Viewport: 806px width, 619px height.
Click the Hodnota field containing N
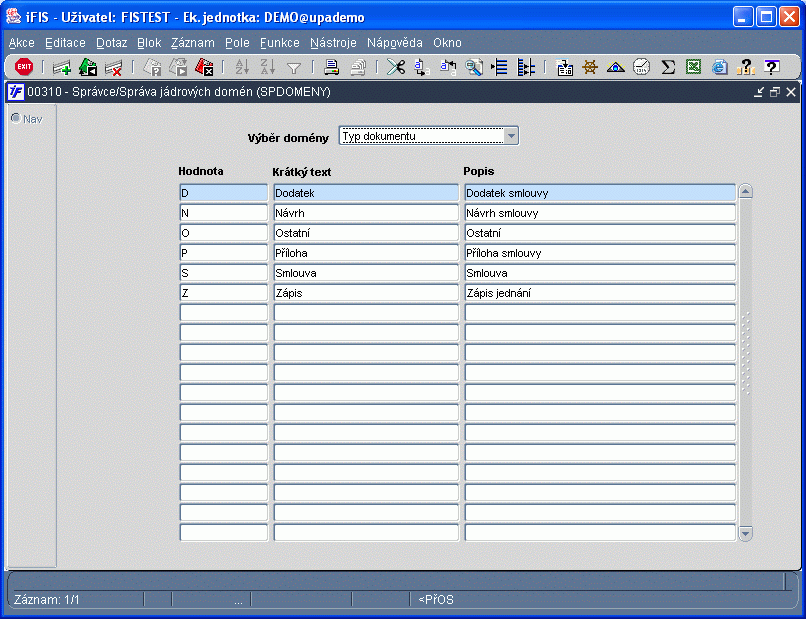click(x=224, y=213)
